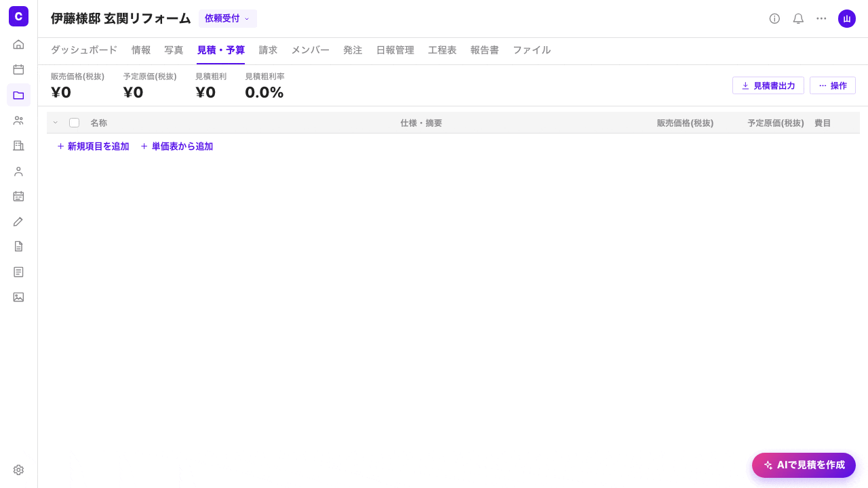
Task: Select the 見積・予算 tab
Action: (x=221, y=50)
